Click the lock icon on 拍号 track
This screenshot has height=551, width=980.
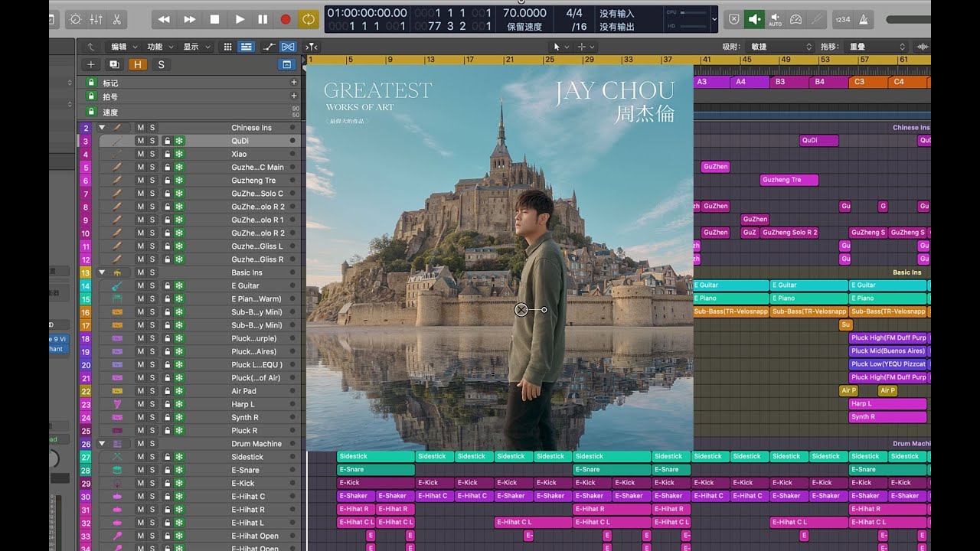point(91,97)
